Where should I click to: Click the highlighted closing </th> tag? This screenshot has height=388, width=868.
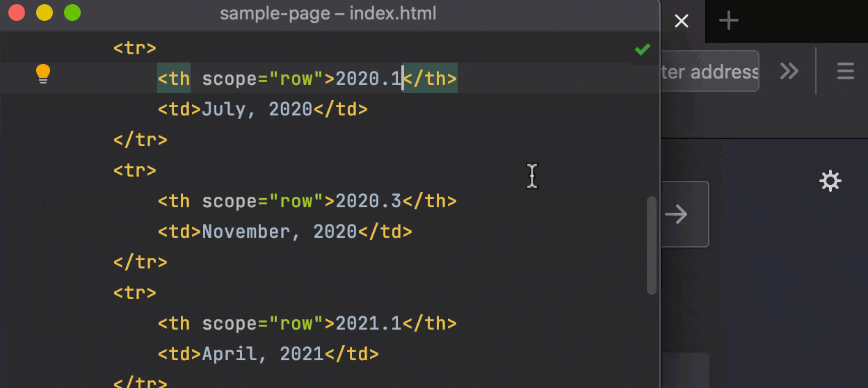pos(431,79)
